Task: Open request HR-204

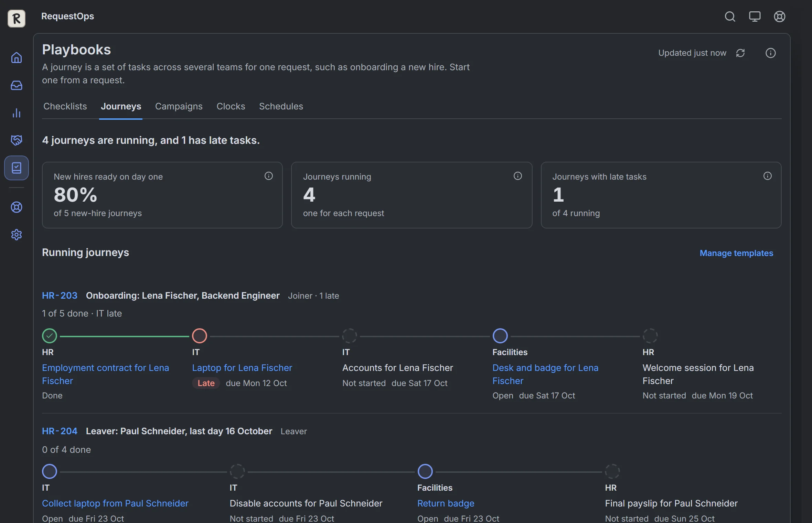Action: tap(60, 431)
